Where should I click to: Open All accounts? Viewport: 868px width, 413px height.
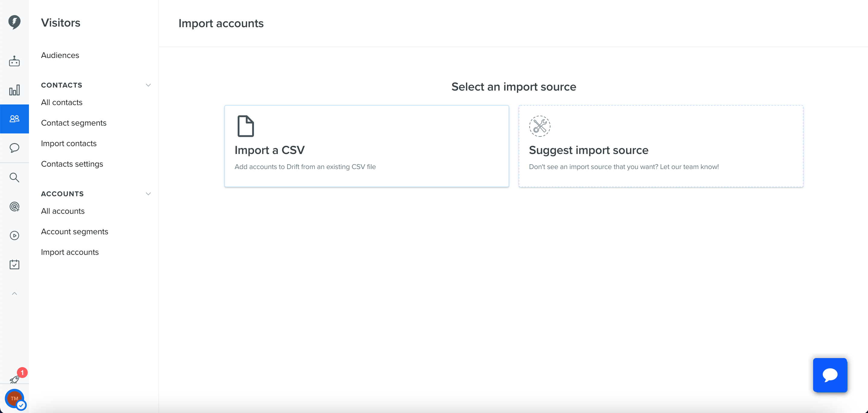pos(63,211)
